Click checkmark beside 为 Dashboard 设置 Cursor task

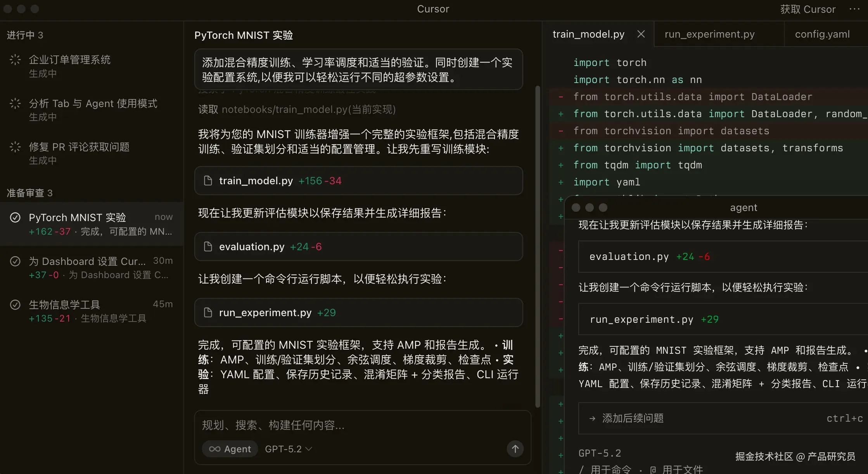pos(15,261)
